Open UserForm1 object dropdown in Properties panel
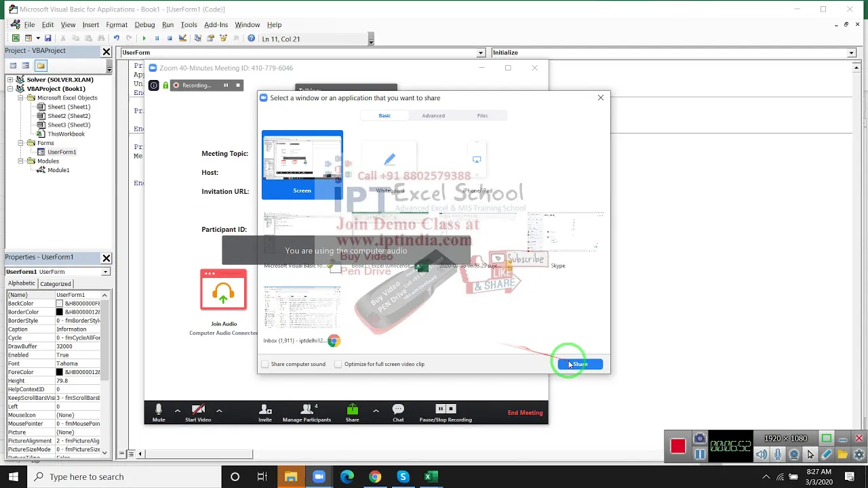868x488 pixels. [105, 272]
